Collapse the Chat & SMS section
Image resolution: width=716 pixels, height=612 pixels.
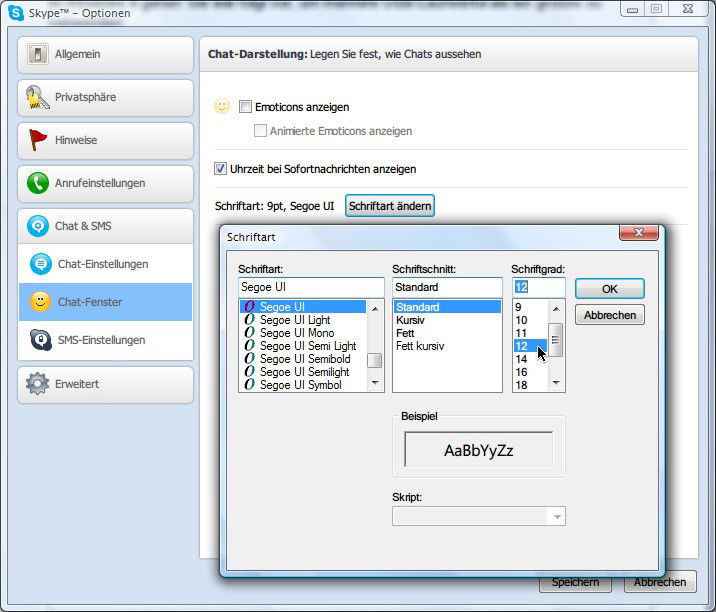tap(105, 226)
